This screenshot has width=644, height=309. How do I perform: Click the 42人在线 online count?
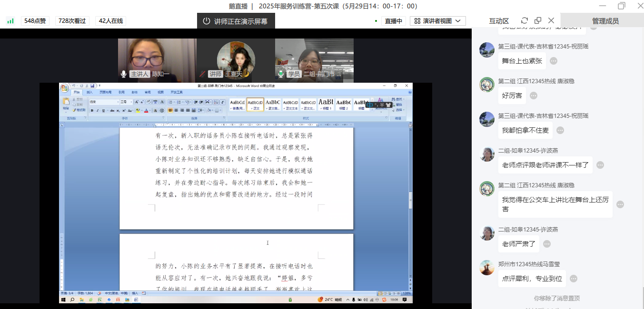[x=110, y=21]
